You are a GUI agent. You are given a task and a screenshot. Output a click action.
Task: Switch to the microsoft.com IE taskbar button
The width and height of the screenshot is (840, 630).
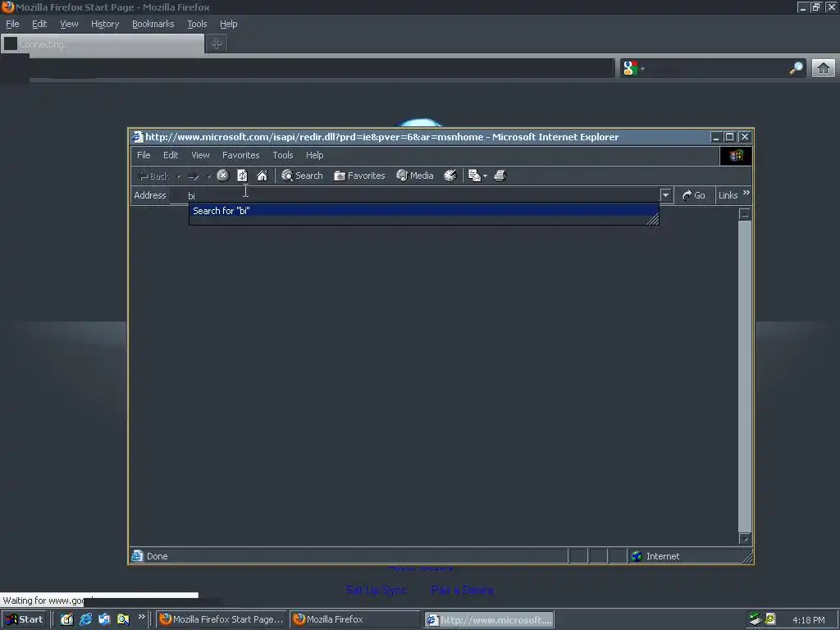489,620
